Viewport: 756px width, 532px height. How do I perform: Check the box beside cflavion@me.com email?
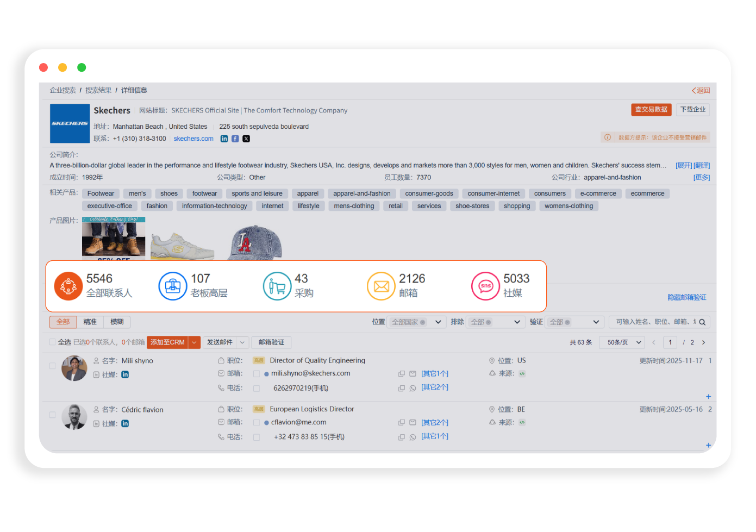tap(257, 422)
